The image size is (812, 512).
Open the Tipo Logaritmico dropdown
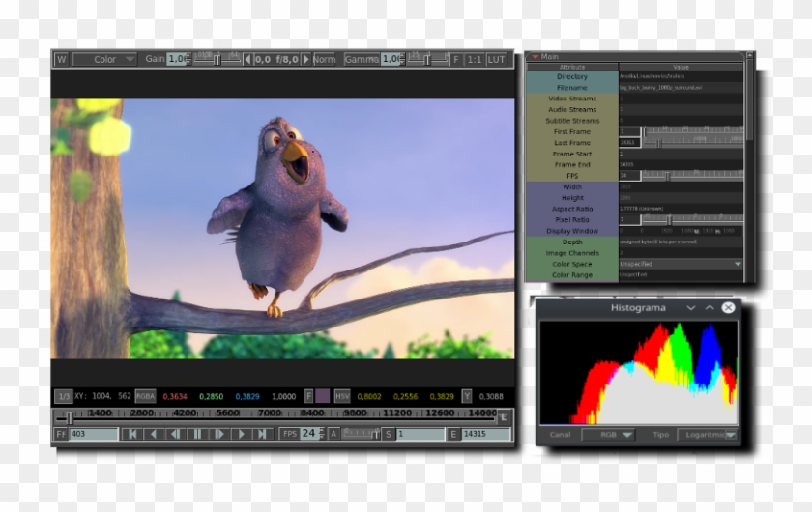tap(707, 435)
